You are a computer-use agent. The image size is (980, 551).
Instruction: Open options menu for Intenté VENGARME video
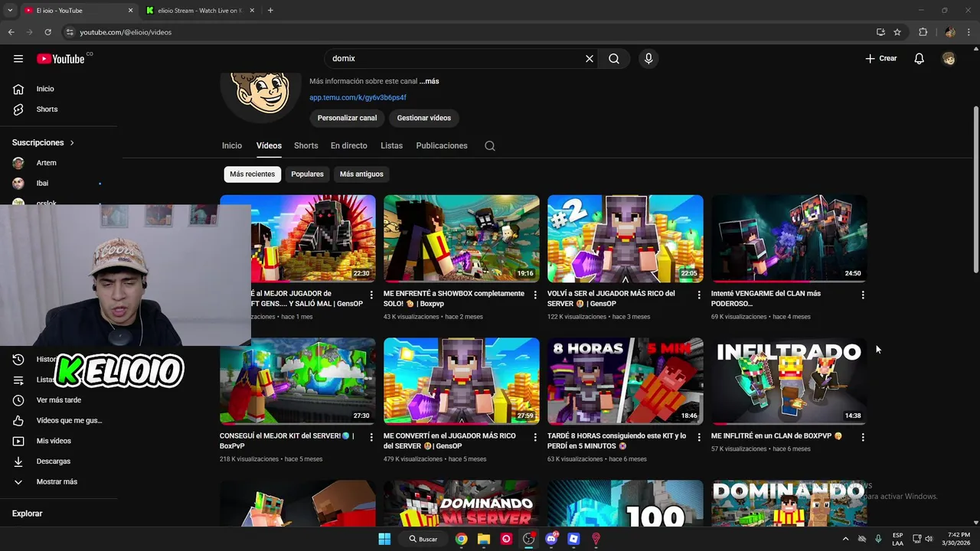coord(863,295)
